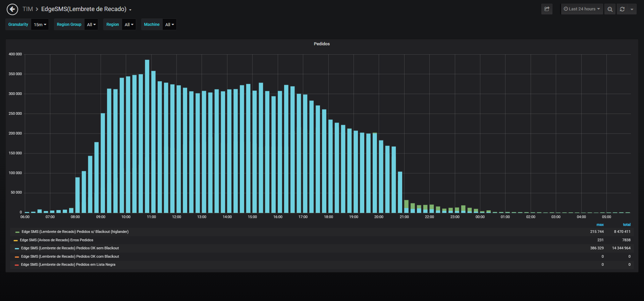
Task: Open the Region All dropdown
Action: (x=129, y=24)
